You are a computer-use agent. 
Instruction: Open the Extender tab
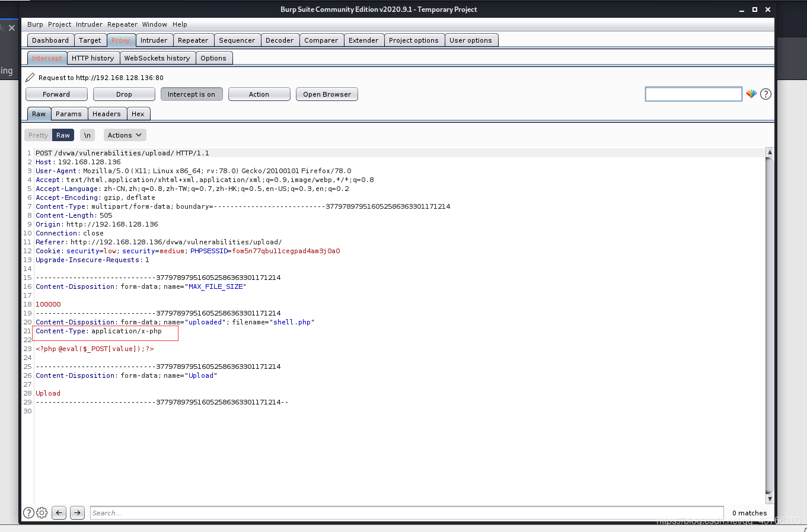coord(363,40)
